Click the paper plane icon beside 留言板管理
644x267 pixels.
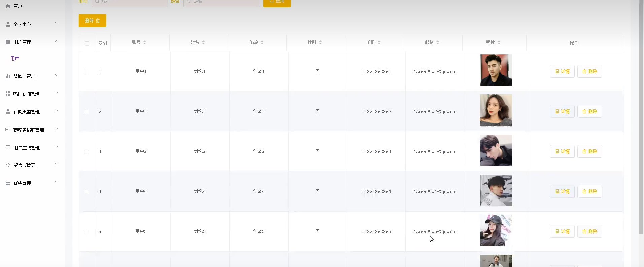click(x=8, y=165)
